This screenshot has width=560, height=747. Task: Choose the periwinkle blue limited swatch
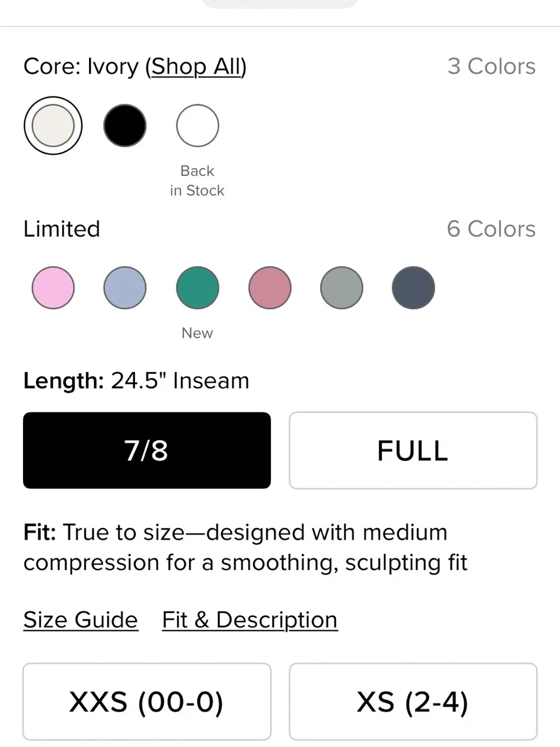coord(125,287)
